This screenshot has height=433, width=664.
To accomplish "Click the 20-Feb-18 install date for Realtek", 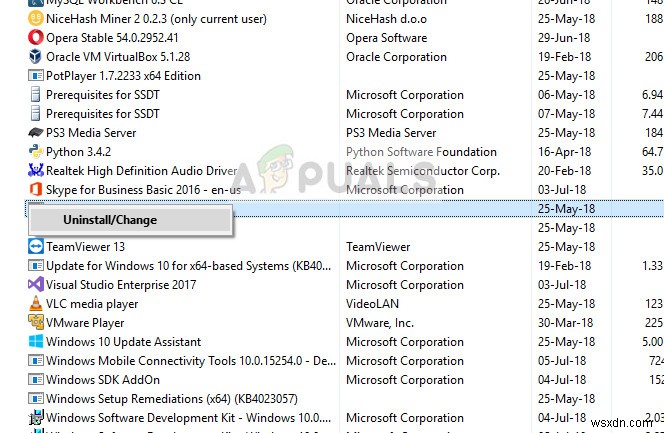I will pos(564,171).
